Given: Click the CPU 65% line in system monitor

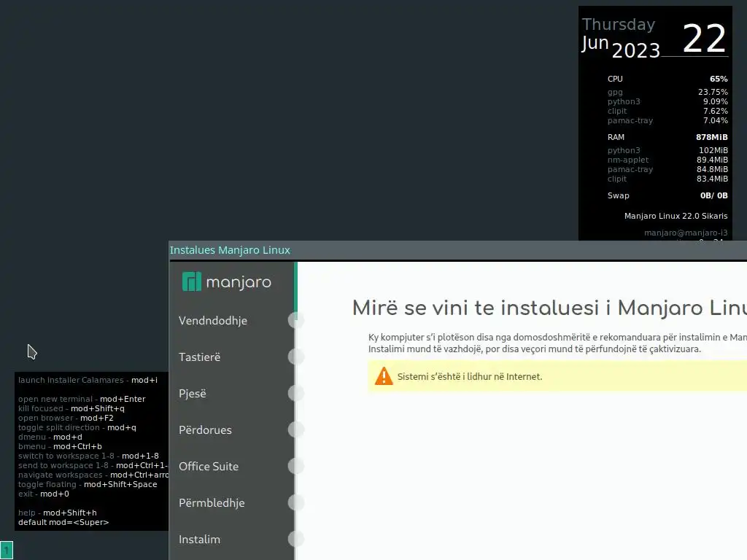Looking at the screenshot, I should 667,79.
